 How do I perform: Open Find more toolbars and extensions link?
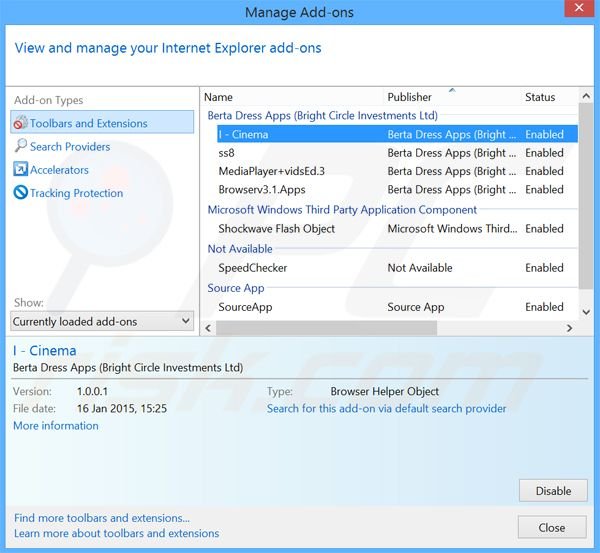(102, 518)
